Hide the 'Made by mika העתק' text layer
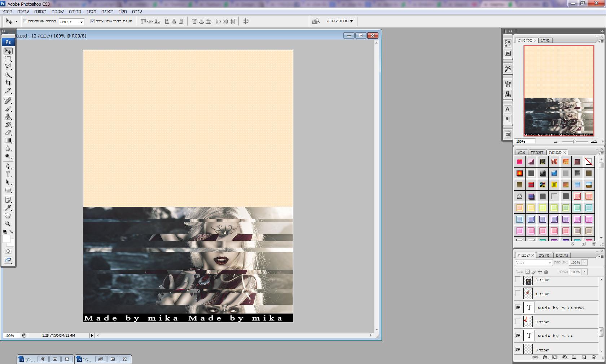The width and height of the screenshot is (606, 364). (x=518, y=307)
